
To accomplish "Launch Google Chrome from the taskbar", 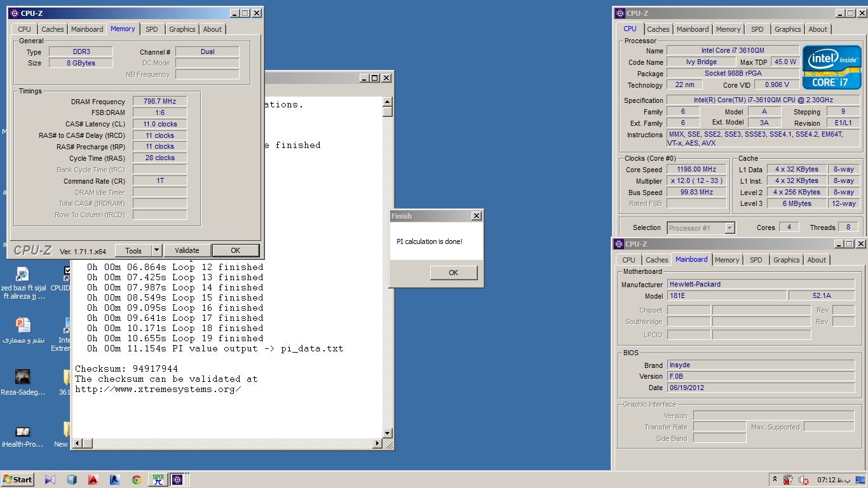I will coord(137,480).
